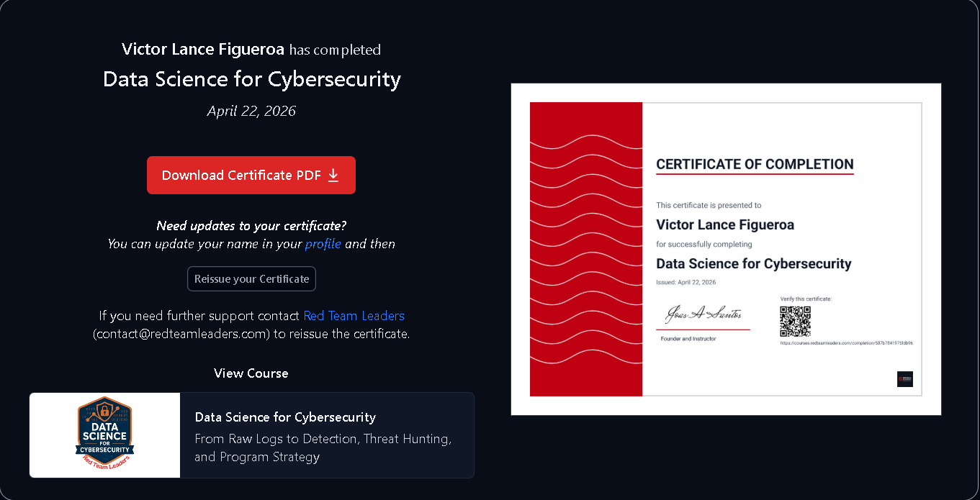Click the italic April 22, 2026 completion date

pyautogui.click(x=251, y=111)
